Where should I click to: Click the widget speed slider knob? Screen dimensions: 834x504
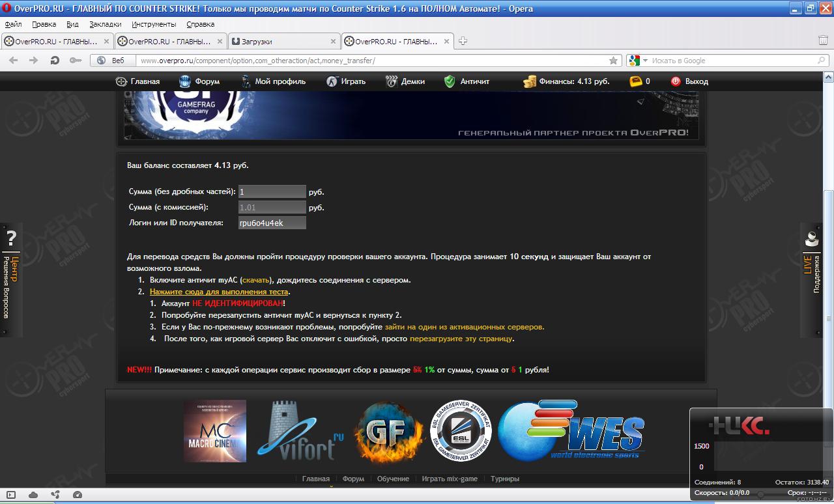760,494
